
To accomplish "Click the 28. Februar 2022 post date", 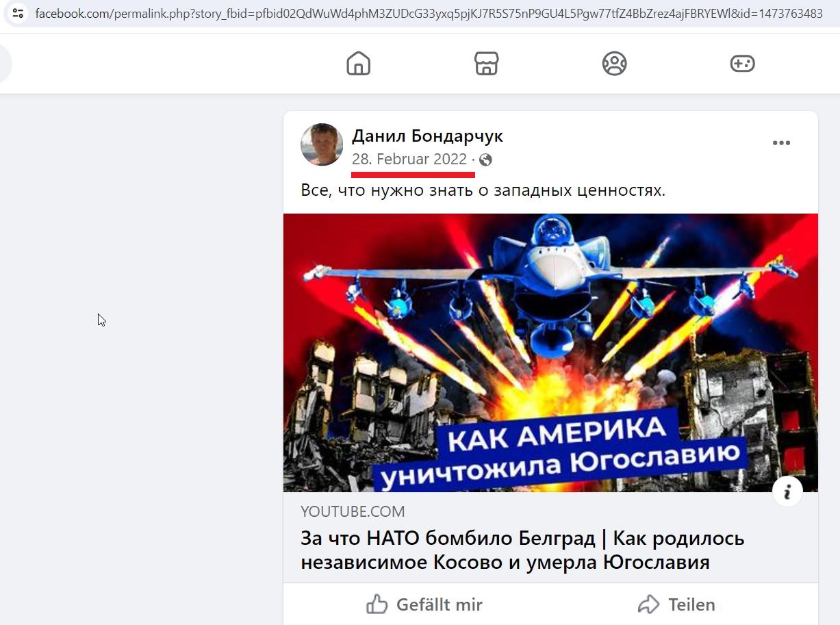I will [409, 160].
